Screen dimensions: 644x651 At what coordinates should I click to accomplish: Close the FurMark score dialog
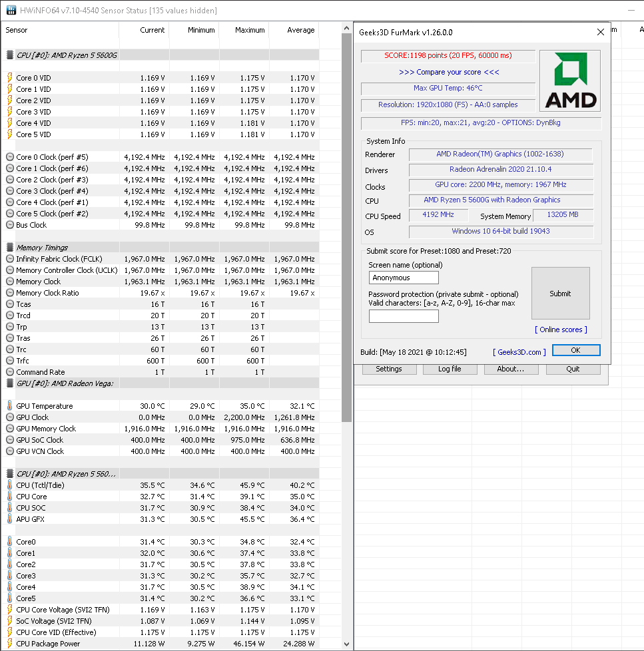point(600,32)
